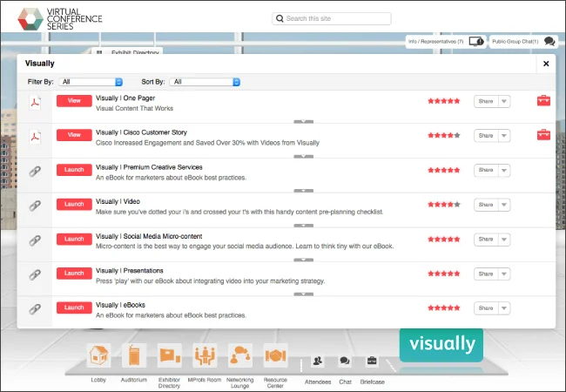Share the Visually eBooks item
Viewport: 566px width, 392px height.
(x=486, y=308)
